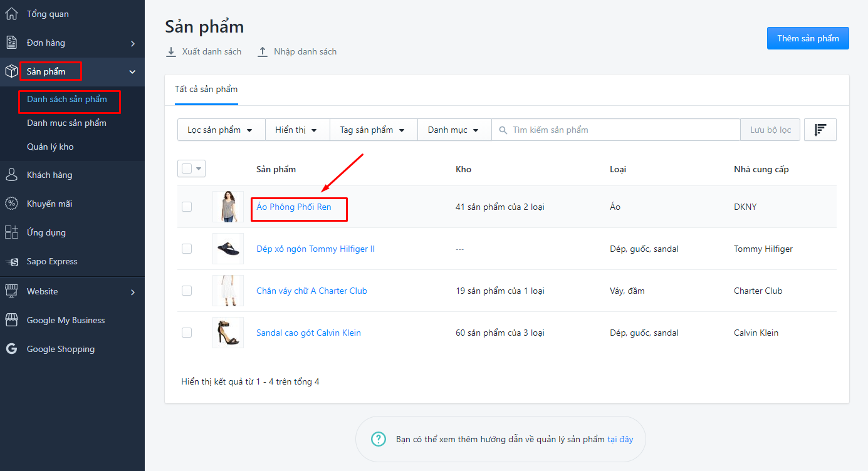
Task: Open Google My Business in sidebar
Action: pyautogui.click(x=66, y=320)
